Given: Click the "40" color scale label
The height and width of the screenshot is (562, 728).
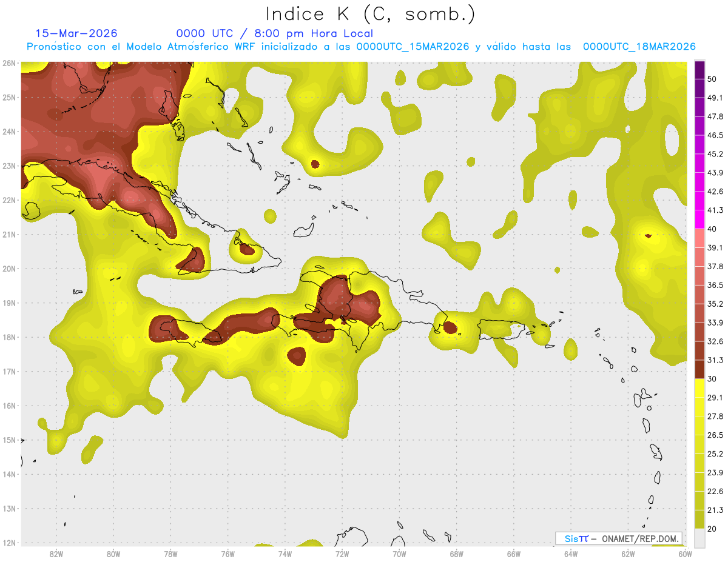Looking at the screenshot, I should (712, 229).
